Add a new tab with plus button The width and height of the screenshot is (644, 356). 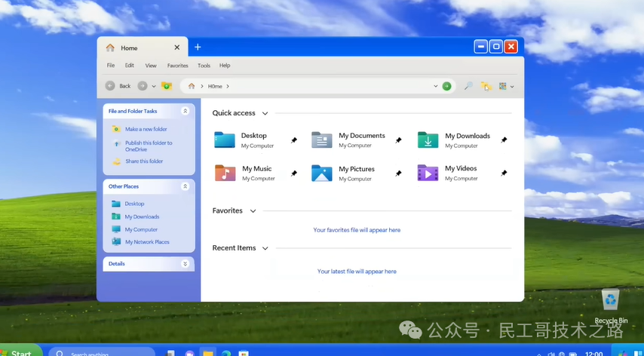click(198, 48)
